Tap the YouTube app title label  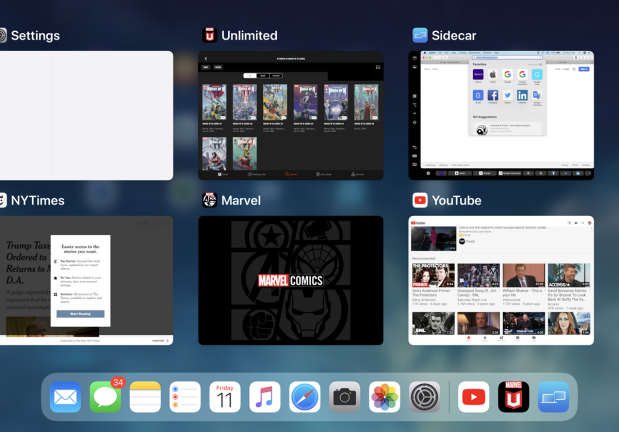pos(456,201)
